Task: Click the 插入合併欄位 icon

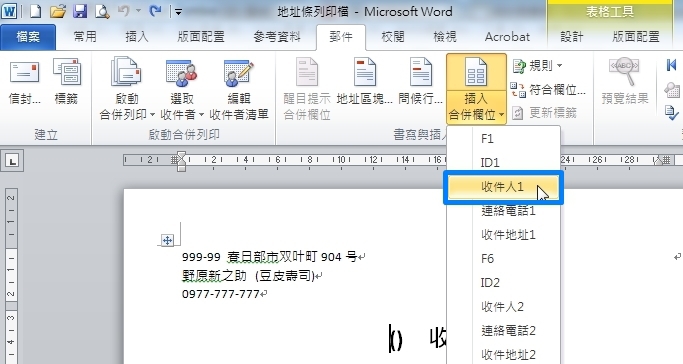Action: [x=476, y=72]
